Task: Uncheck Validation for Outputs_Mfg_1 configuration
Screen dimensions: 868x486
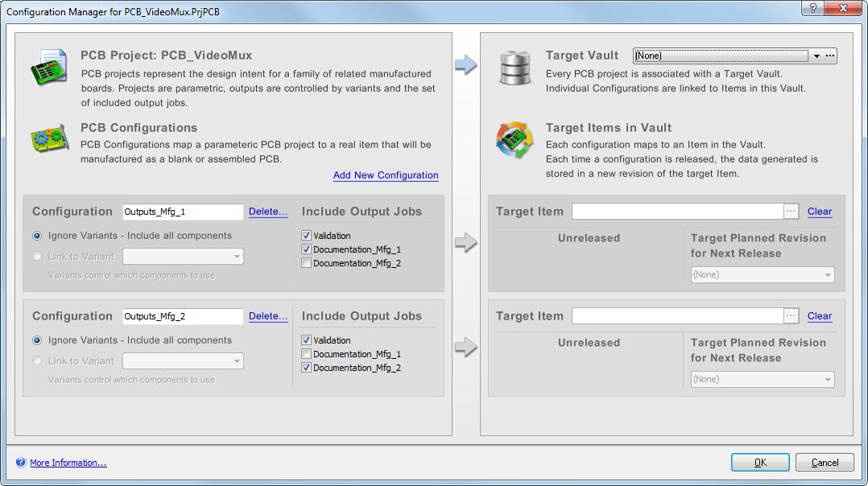Action: tap(306, 236)
